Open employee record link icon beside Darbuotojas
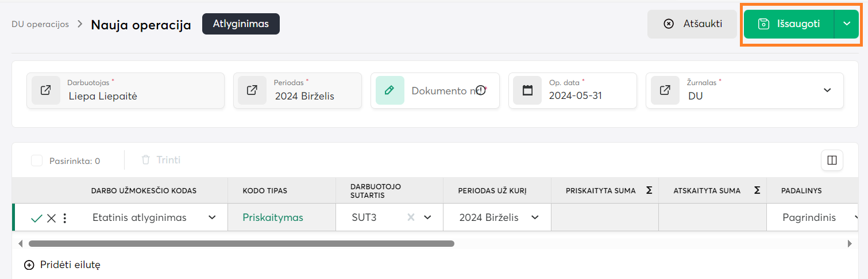This screenshot has height=279, width=868. (45, 90)
